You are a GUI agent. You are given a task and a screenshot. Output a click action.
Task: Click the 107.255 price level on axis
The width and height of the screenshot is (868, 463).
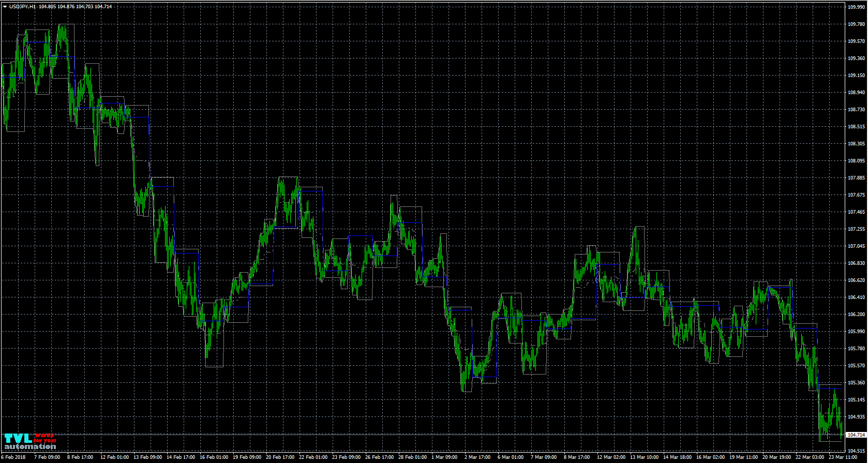(856, 229)
